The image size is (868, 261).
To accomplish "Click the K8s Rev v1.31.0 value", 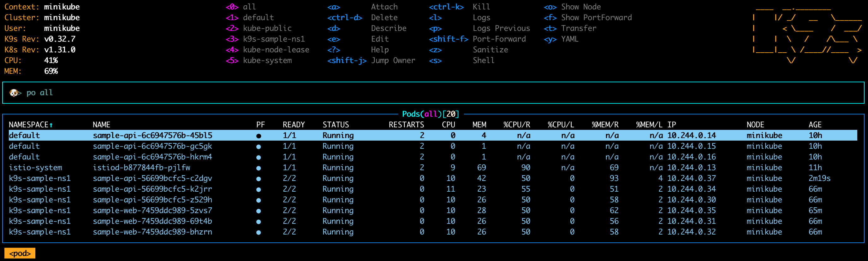I will [60, 50].
